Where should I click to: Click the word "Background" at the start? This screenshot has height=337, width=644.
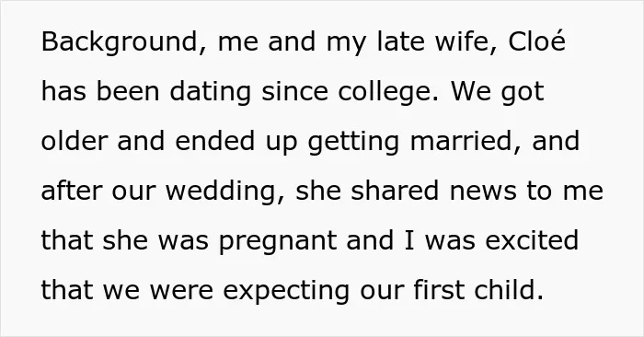click(119, 42)
